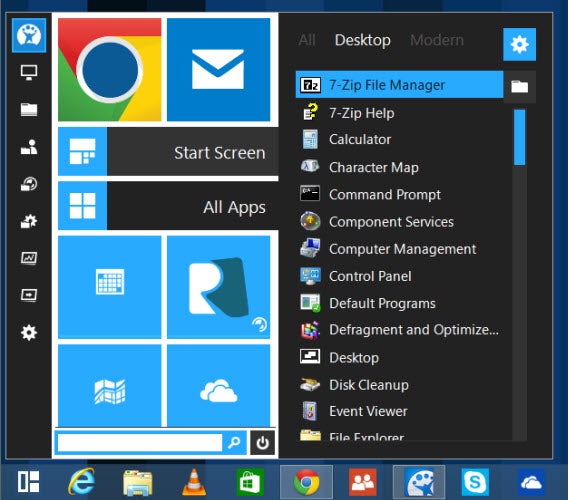Image resolution: width=568 pixels, height=500 pixels.
Task: Click the performance monitor sidebar icon
Action: (x=29, y=258)
